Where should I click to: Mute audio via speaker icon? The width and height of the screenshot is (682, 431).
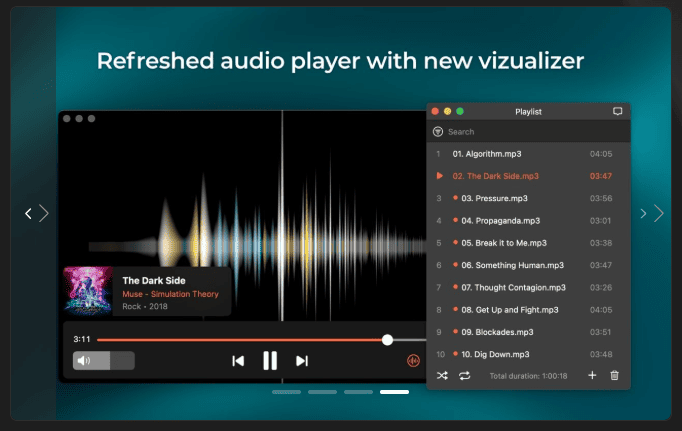click(x=84, y=361)
